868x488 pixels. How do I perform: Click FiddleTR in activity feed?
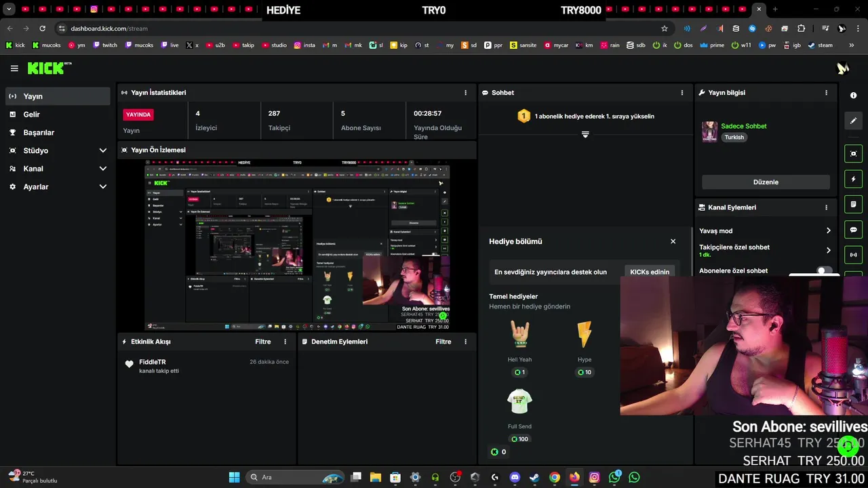click(152, 362)
